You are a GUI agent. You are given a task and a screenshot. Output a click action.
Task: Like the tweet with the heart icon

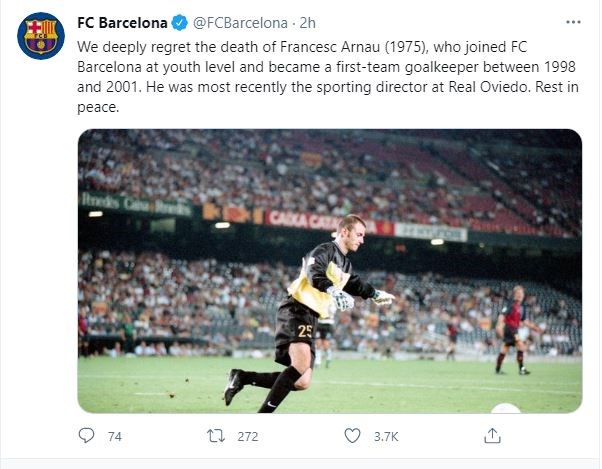352,436
